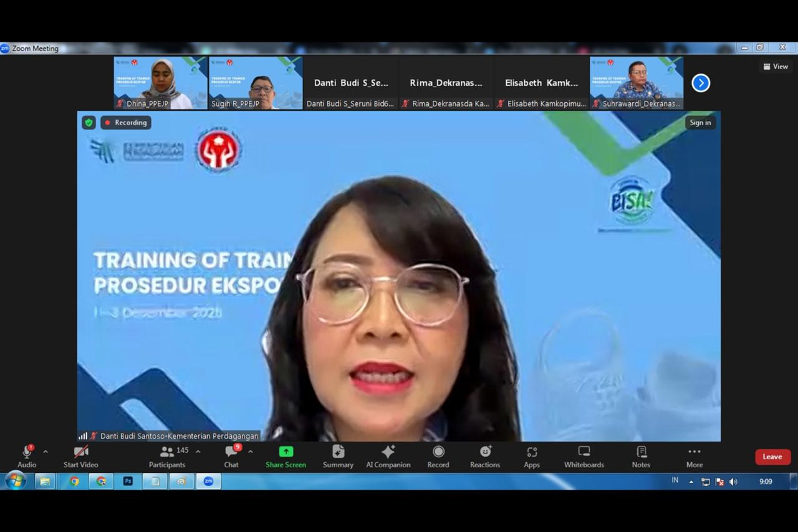Open Whiteboards
Screen dimensions: 798x532
584,457
